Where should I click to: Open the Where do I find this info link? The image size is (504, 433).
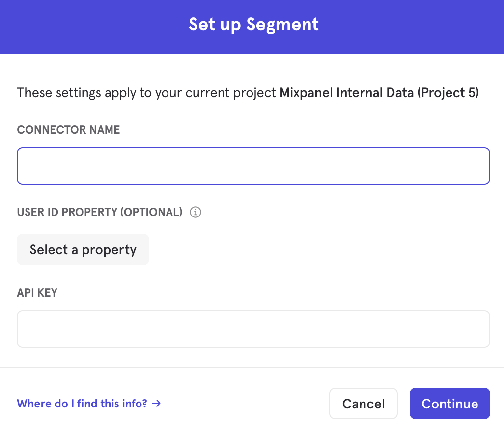point(82,404)
